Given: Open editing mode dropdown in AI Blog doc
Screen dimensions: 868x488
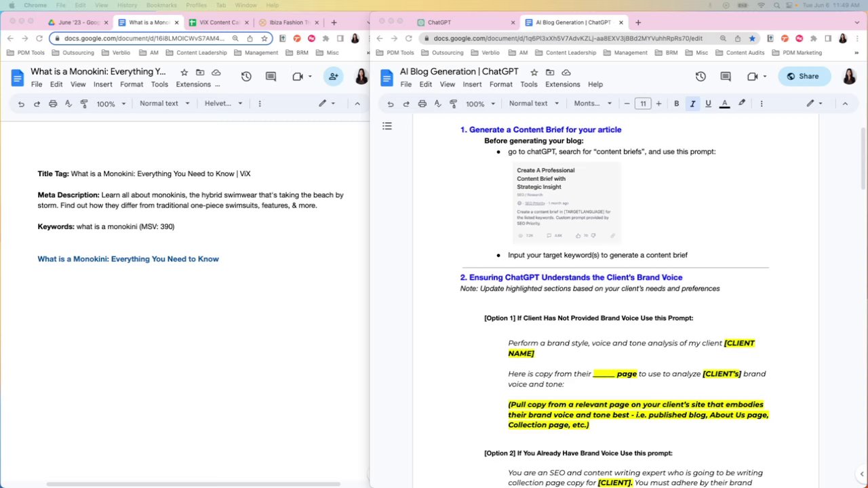Looking at the screenshot, I should 814,104.
